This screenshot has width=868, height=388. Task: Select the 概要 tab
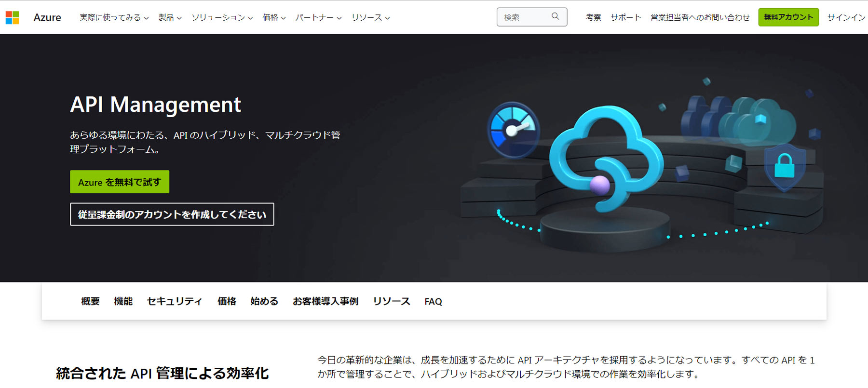[x=90, y=301]
